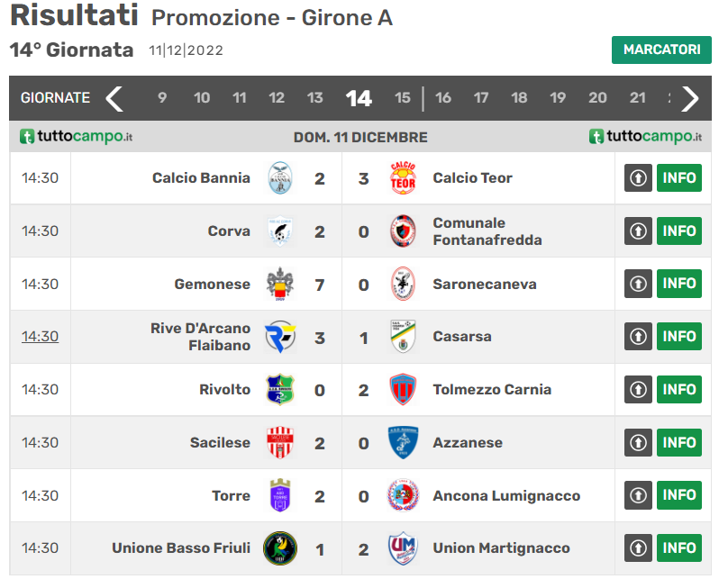Image resolution: width=728 pixels, height=579 pixels.
Task: Click the Union Martignacco team logo
Action: 403,548
